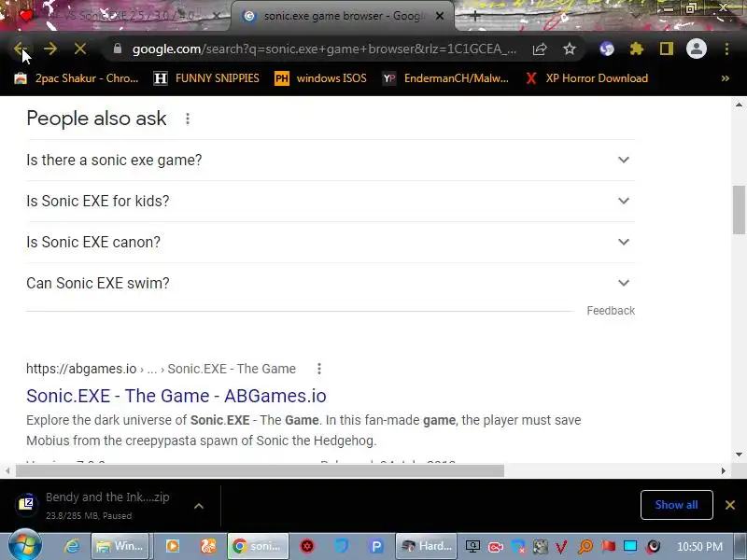Screen dimensions: 747x560
Task: Click the red V tray icon
Action: (561, 547)
